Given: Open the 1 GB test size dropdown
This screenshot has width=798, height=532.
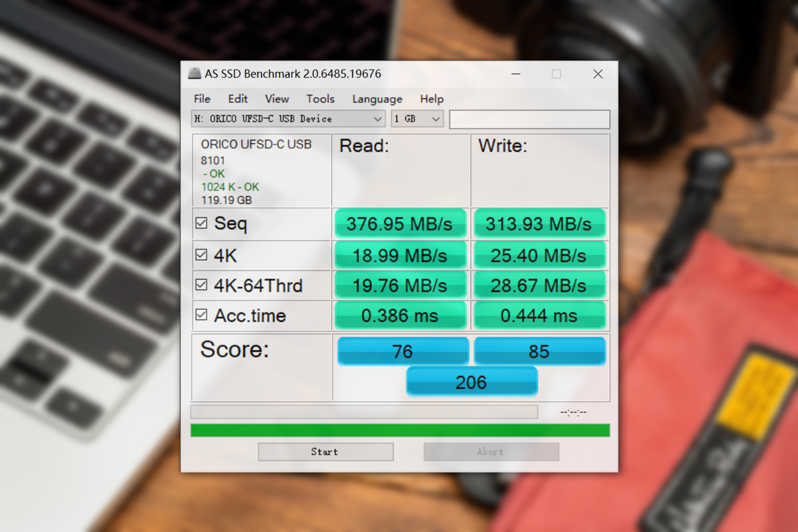Looking at the screenshot, I should [x=417, y=119].
